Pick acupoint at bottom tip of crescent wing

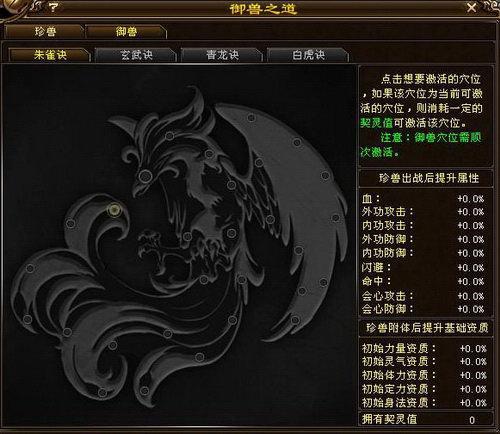pyautogui.click(x=295, y=320)
